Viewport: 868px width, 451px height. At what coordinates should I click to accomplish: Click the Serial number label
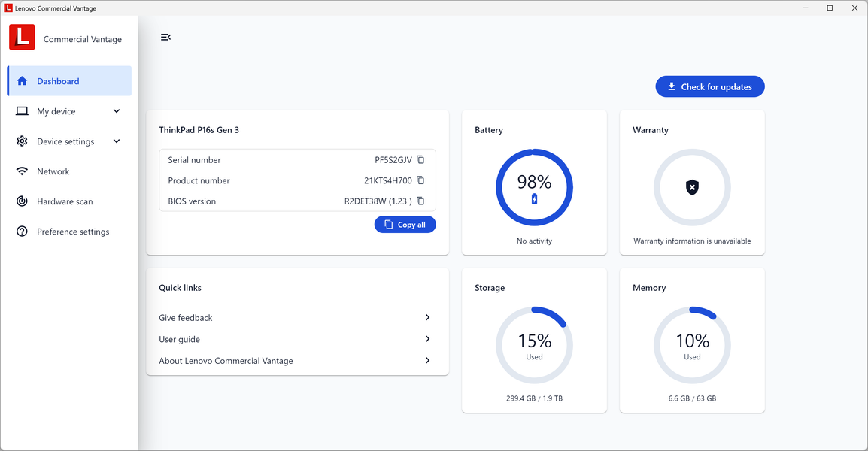(194, 160)
